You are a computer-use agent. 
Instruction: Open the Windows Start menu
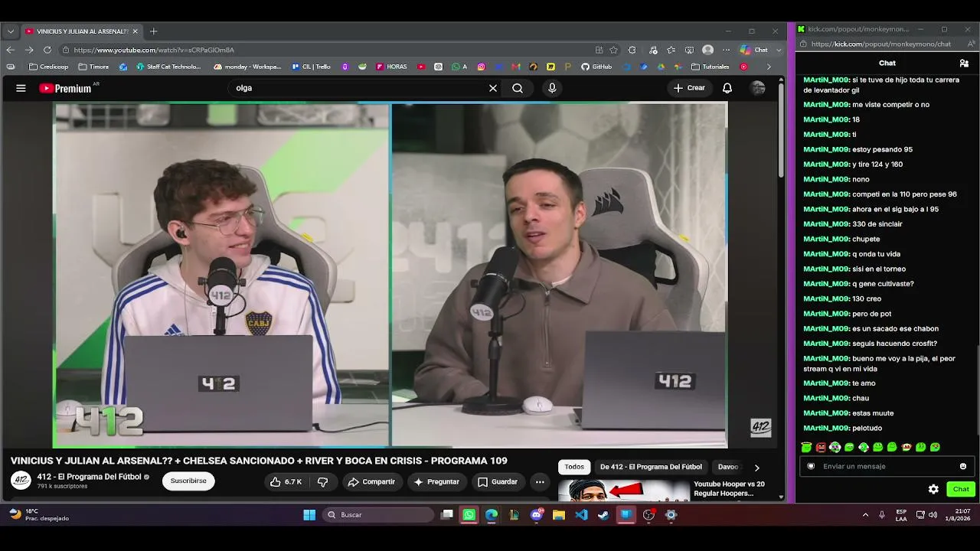[x=309, y=515]
